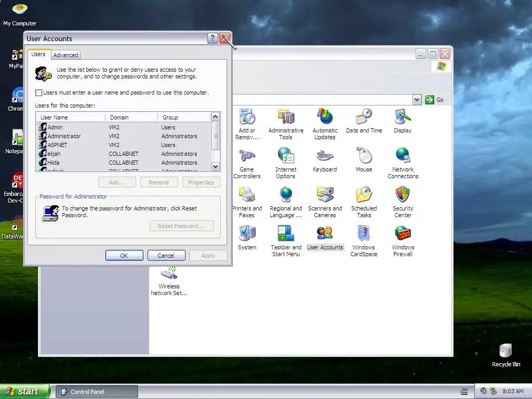Click the Add user button

[x=117, y=182]
